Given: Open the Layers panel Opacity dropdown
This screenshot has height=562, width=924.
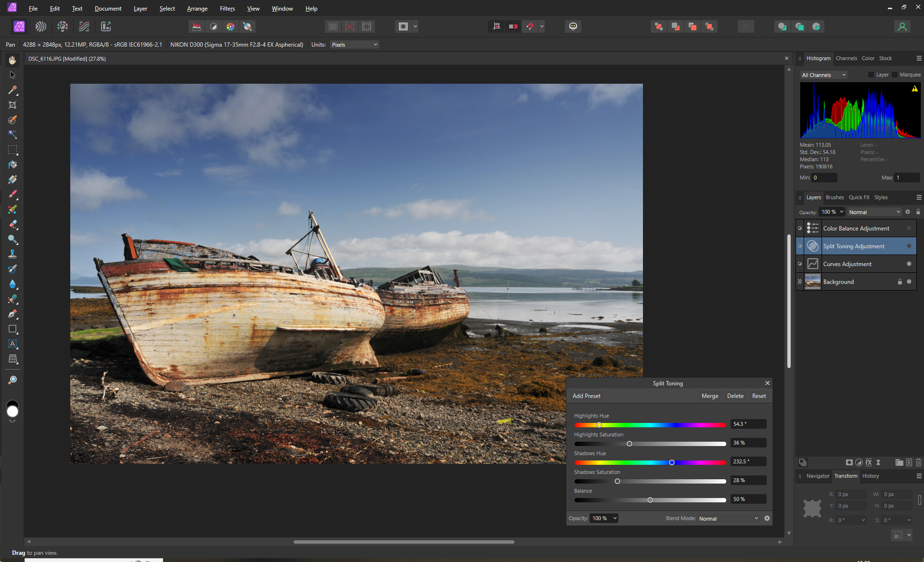Looking at the screenshot, I should pyautogui.click(x=833, y=212).
